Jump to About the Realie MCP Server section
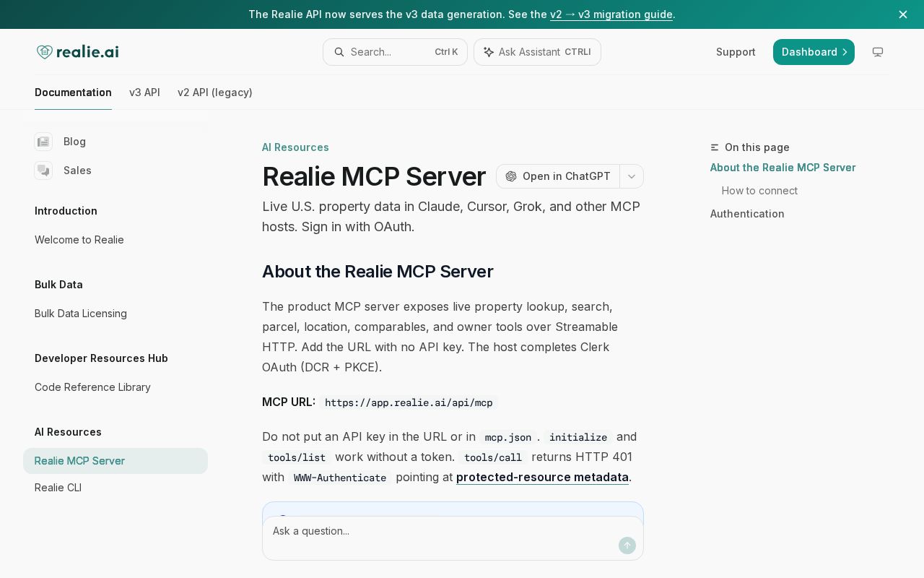 [783, 168]
